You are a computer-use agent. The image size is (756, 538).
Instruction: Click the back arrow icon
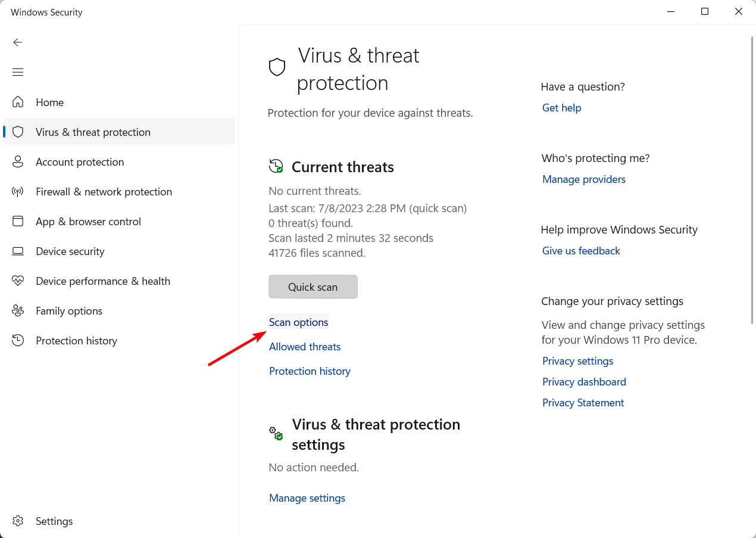[x=18, y=42]
